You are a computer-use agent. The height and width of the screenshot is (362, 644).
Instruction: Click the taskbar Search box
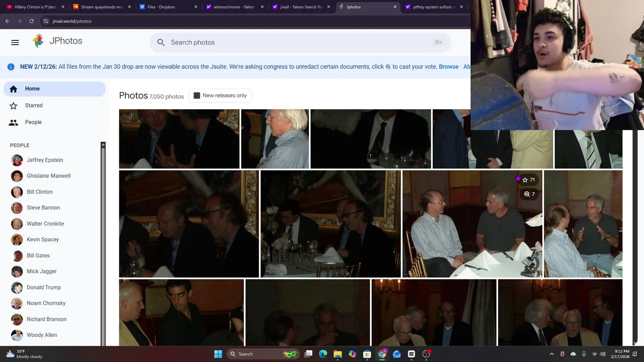[263, 354]
